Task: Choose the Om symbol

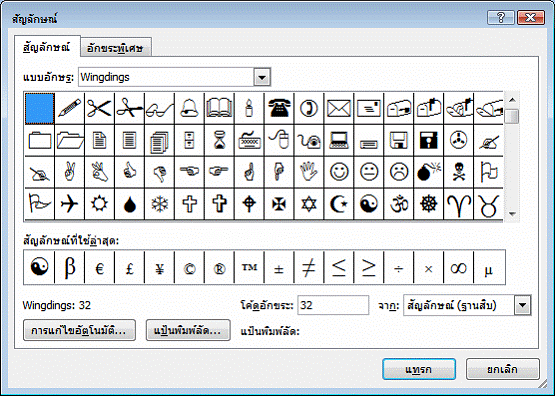Action: coord(399,204)
